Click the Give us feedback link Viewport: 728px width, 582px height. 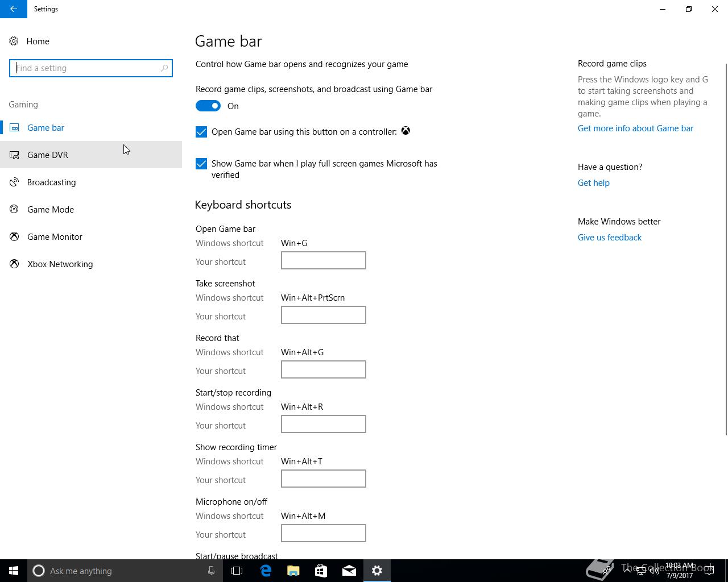pyautogui.click(x=610, y=238)
